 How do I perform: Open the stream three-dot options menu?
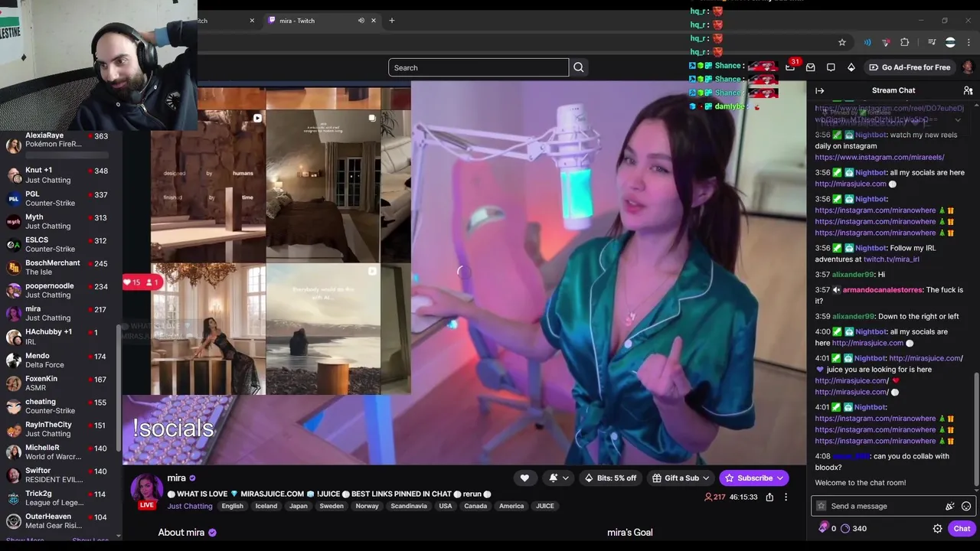(x=786, y=497)
